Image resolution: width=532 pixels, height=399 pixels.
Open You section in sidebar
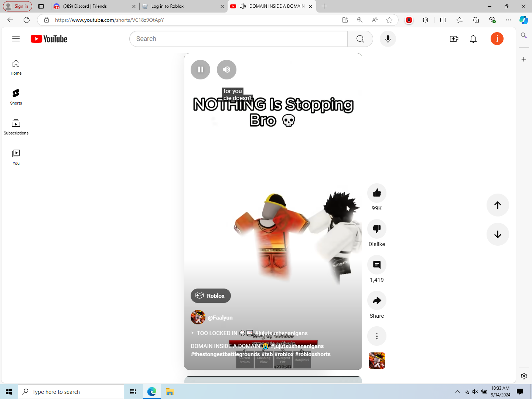(16, 158)
